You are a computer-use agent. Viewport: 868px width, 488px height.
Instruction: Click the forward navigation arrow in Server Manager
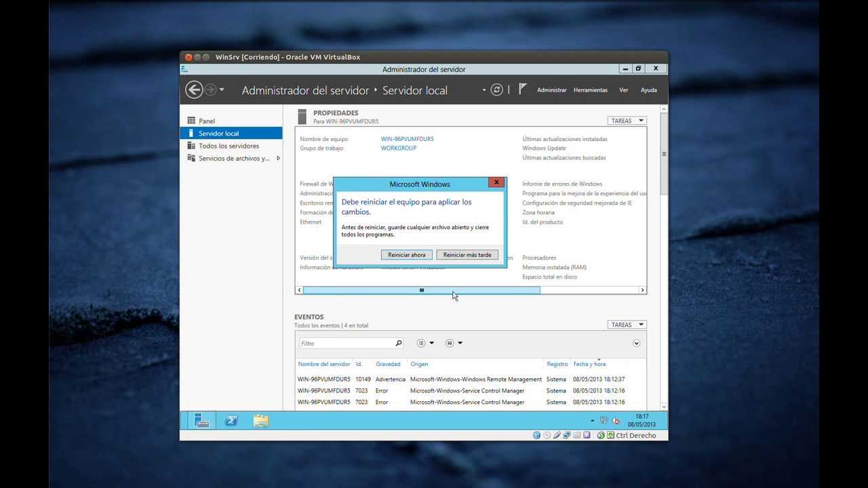pyautogui.click(x=210, y=89)
